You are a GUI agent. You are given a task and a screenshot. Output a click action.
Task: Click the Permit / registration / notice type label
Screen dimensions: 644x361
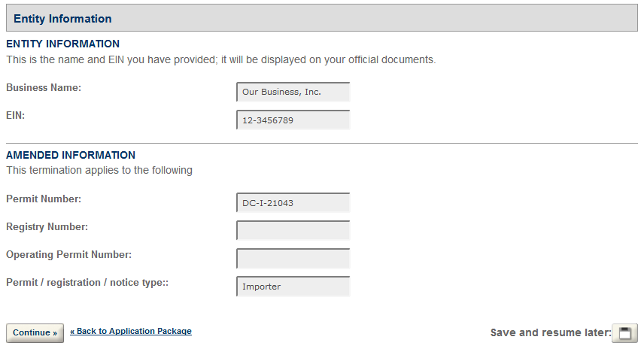point(87,283)
